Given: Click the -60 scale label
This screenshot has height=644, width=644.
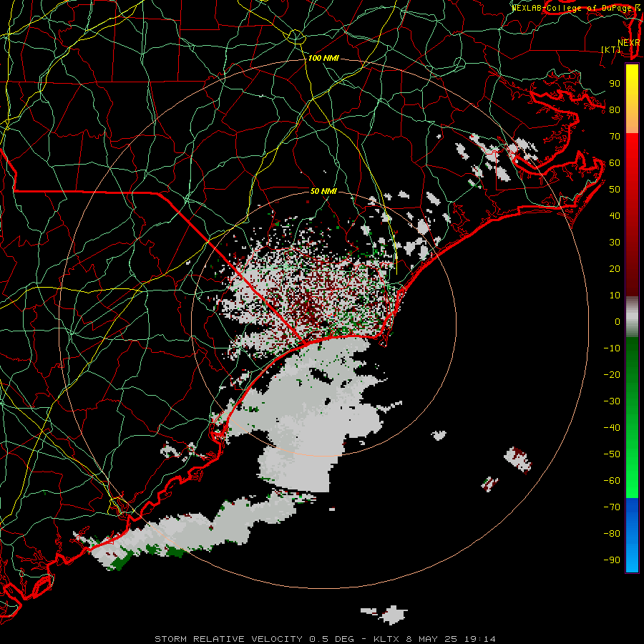Looking at the screenshot, I should 612,481.
